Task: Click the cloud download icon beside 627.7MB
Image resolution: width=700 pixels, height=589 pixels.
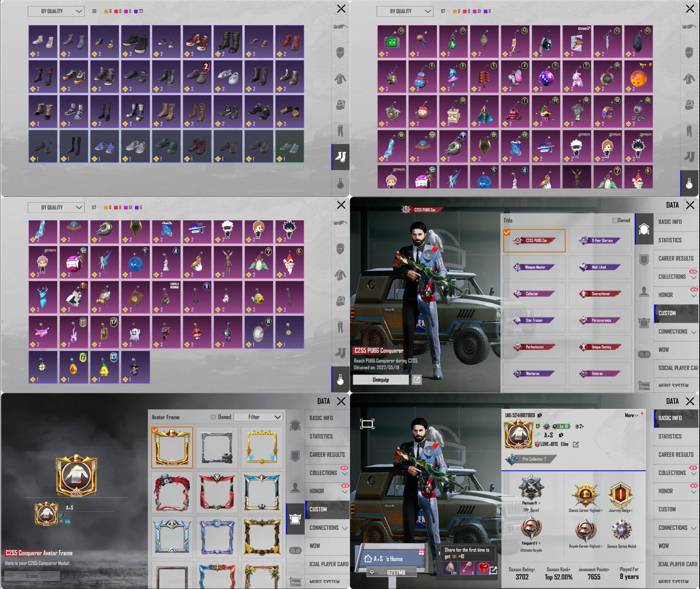Action: [372, 572]
